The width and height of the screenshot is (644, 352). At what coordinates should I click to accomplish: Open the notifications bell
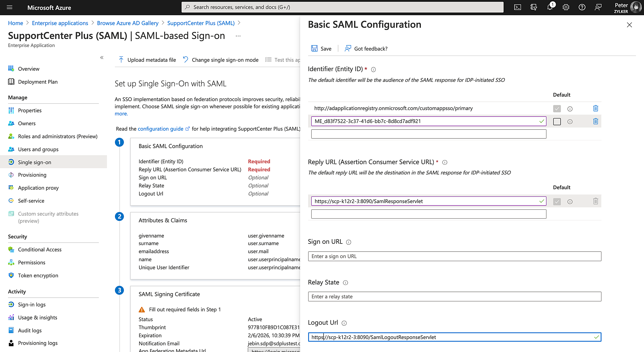[550, 7]
